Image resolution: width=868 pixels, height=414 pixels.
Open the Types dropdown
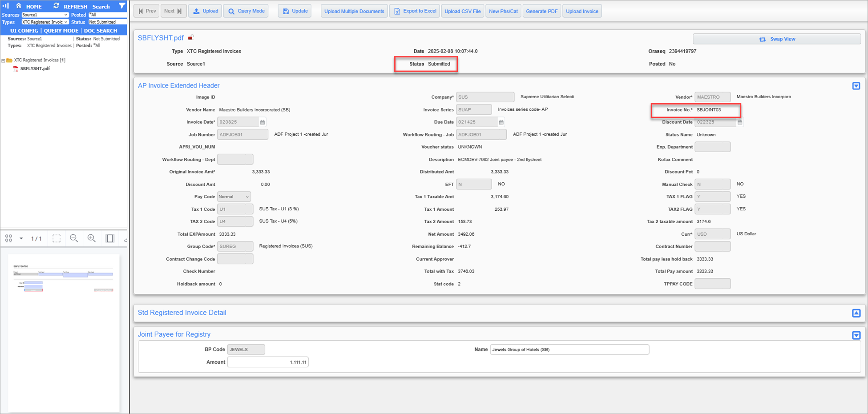coord(45,22)
